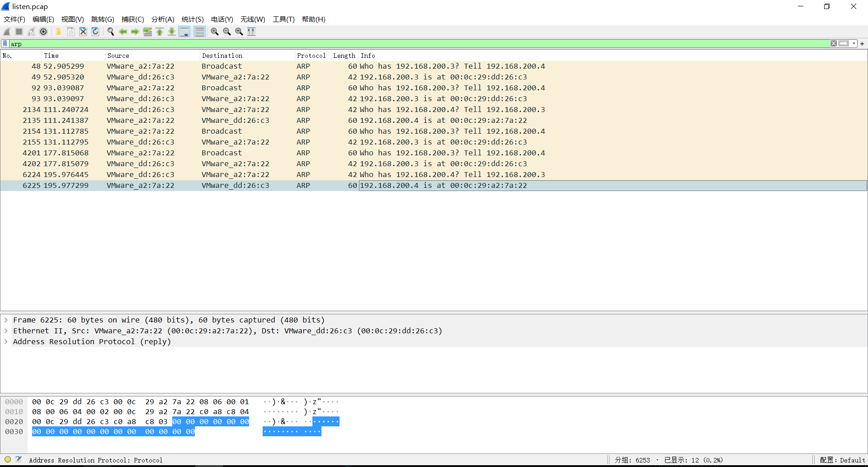This screenshot has height=467, width=868.
Task: Zoom in on packet list text
Action: (x=215, y=32)
